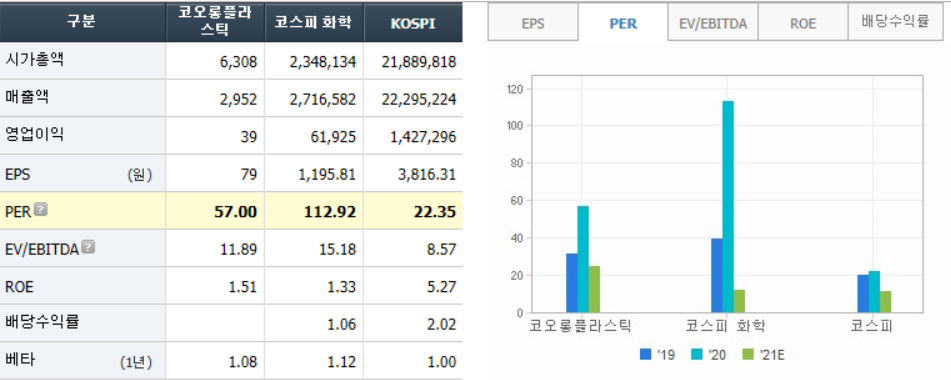Click the KOSPI column header
Image resolution: width=951 pixels, height=380 pixels.
(413, 21)
